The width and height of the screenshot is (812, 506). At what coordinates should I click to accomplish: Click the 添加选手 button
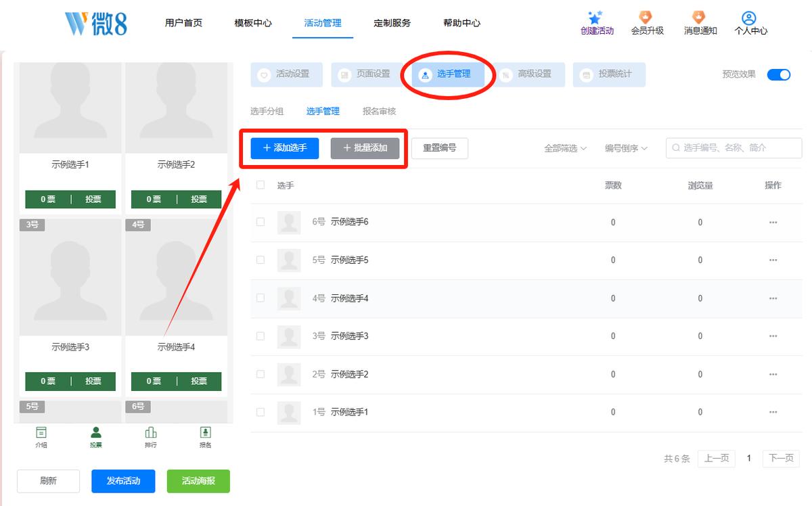click(284, 148)
